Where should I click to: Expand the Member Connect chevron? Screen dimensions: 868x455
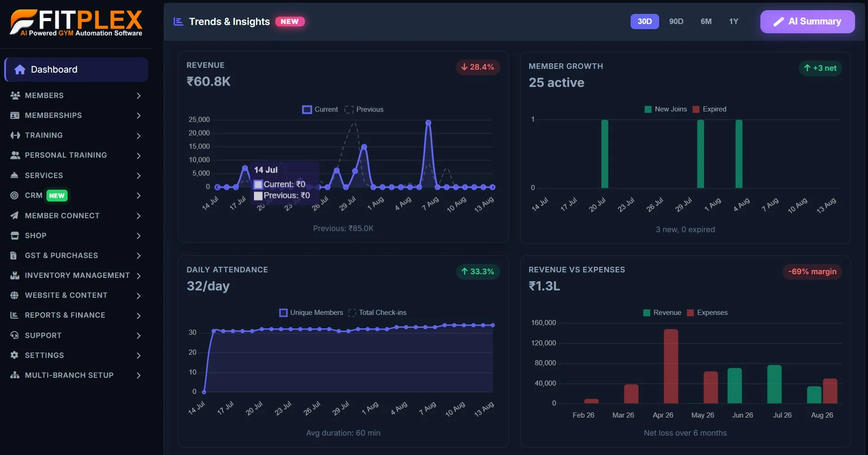(x=139, y=215)
